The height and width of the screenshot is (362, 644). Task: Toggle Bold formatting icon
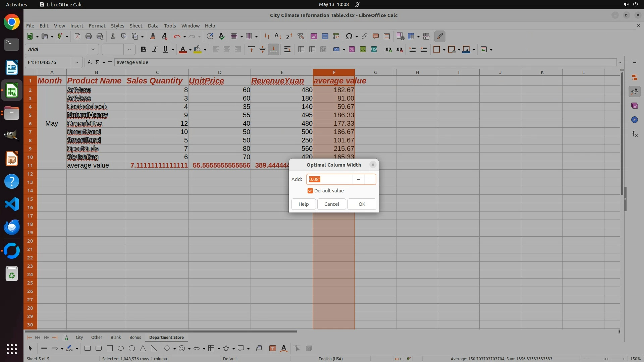tap(144, 50)
